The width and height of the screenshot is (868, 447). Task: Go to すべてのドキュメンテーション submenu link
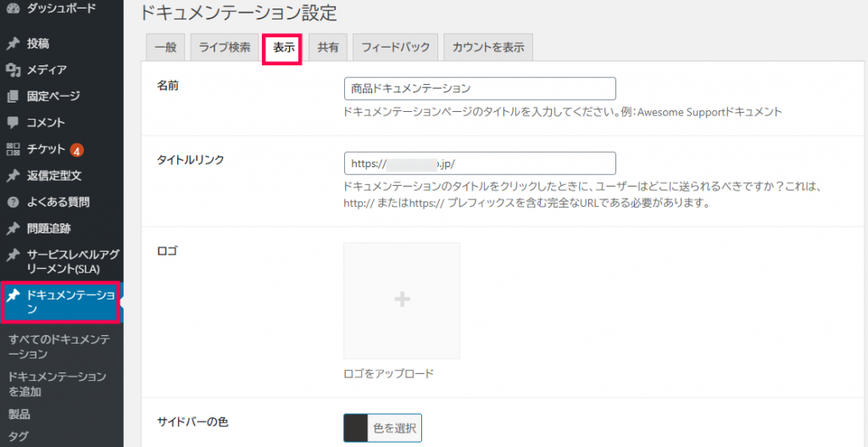[x=60, y=347]
